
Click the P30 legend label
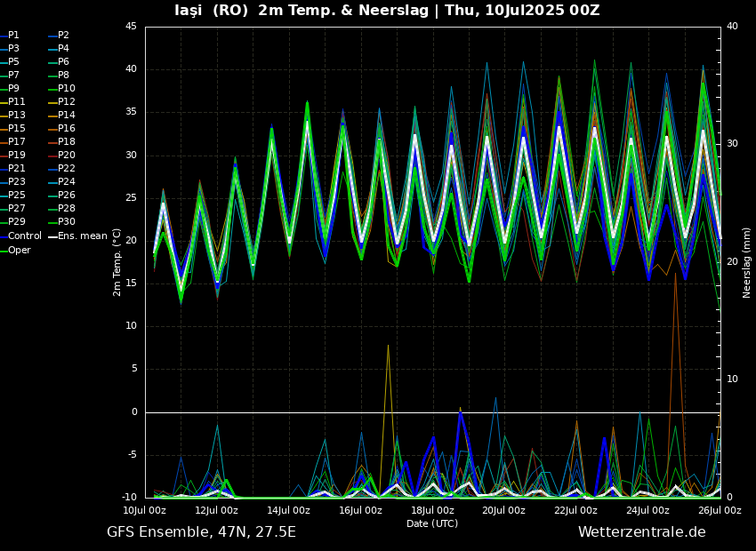click(x=67, y=222)
